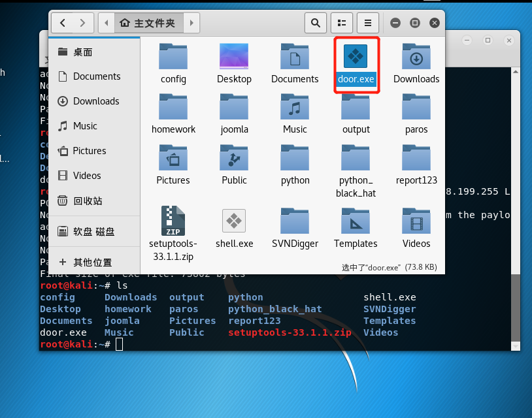Click 'door.exe' in terminal ls output
This screenshot has height=418, width=532.
63,332
